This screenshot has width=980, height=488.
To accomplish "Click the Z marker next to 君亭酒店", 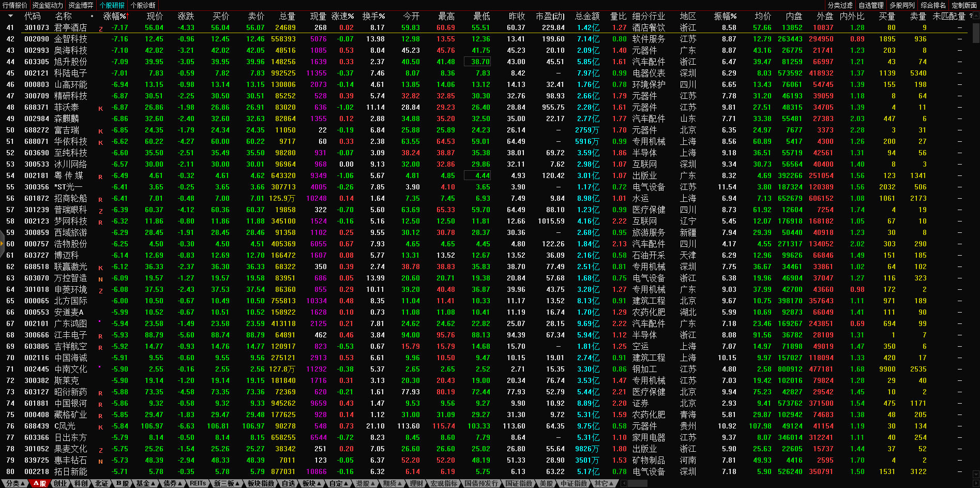I will (100, 28).
